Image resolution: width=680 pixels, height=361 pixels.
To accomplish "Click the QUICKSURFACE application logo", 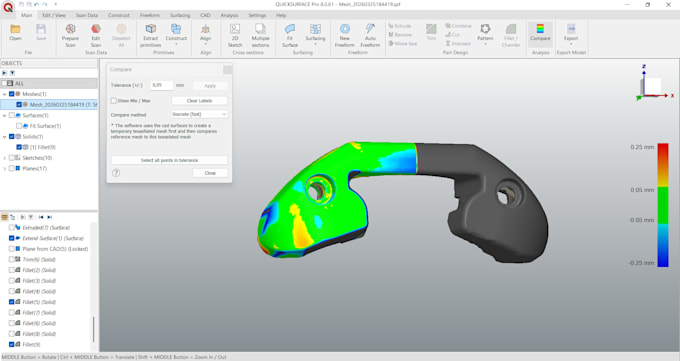I will 8,7.
